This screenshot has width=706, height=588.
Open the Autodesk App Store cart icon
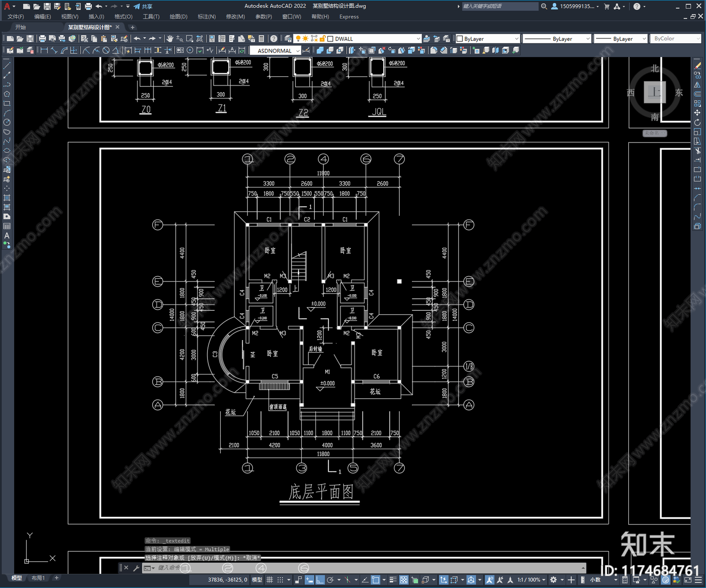[607, 6]
